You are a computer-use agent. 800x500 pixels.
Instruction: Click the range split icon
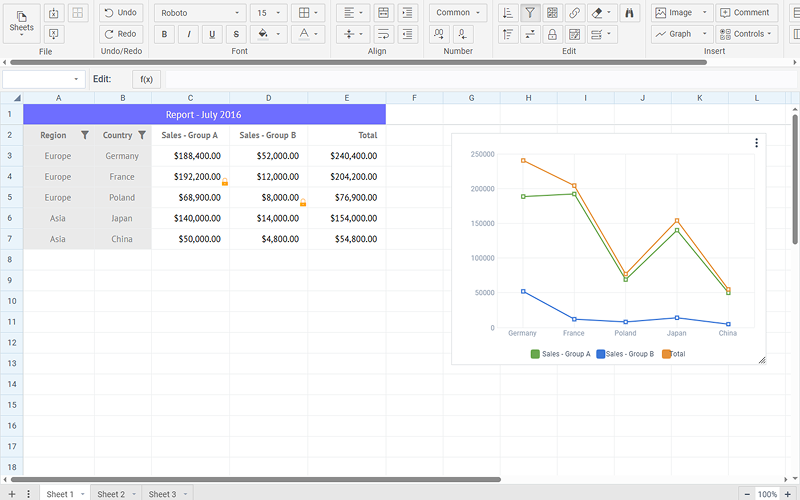(530, 34)
